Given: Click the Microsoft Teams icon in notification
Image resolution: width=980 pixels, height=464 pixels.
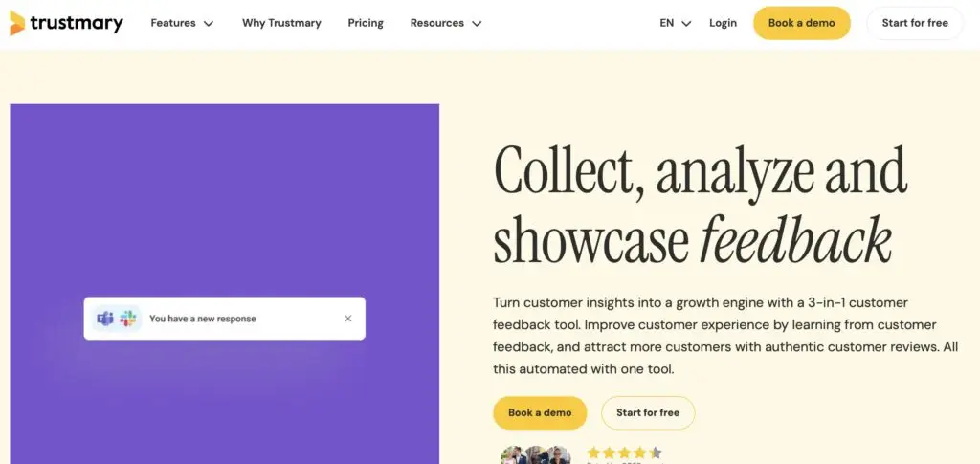Looking at the screenshot, I should click(x=105, y=319).
